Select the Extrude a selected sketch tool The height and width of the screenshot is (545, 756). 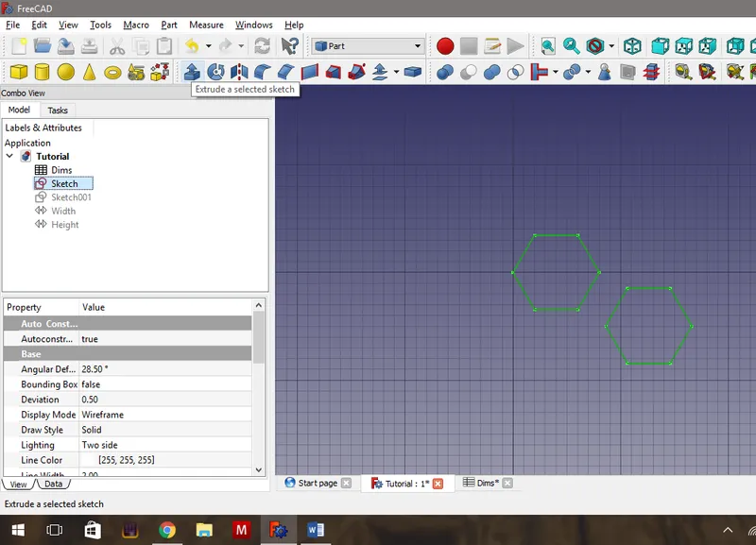coord(191,71)
